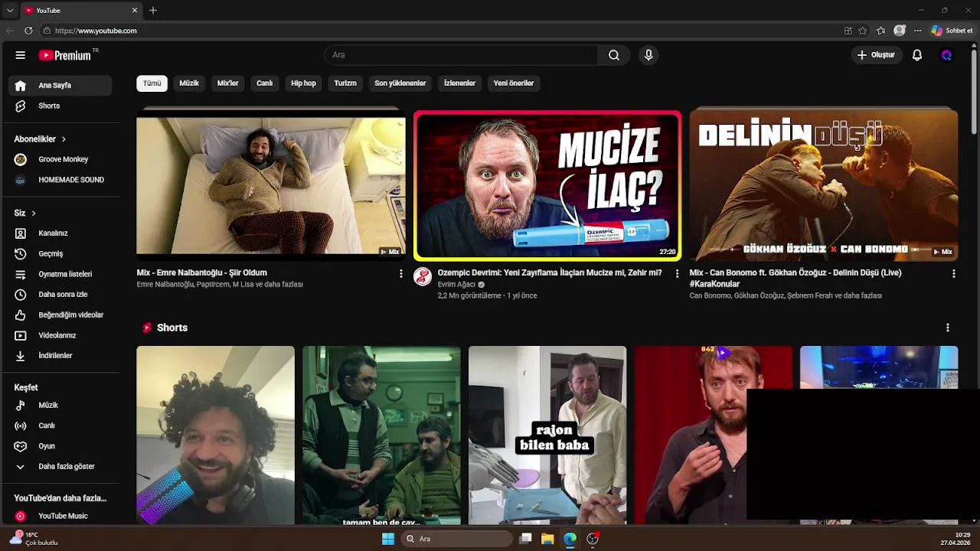
Task: Select the İzlenenler filter chip
Action: (x=460, y=83)
